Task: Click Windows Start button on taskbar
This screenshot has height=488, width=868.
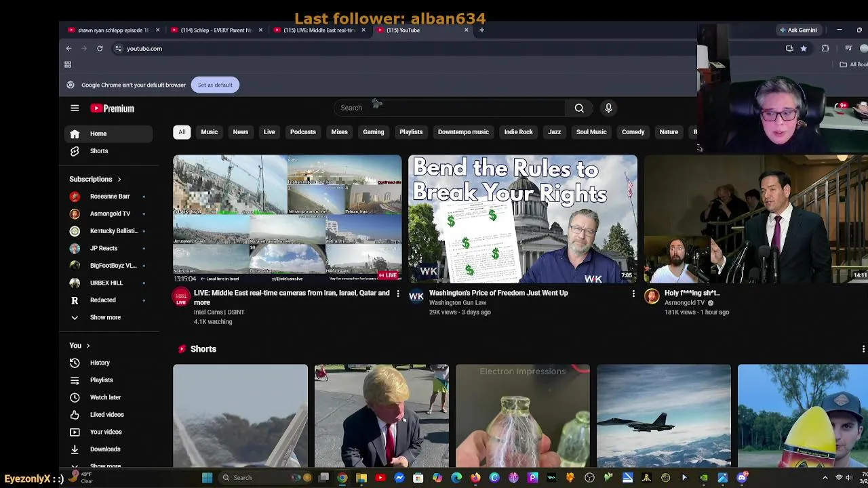Action: 207,478
